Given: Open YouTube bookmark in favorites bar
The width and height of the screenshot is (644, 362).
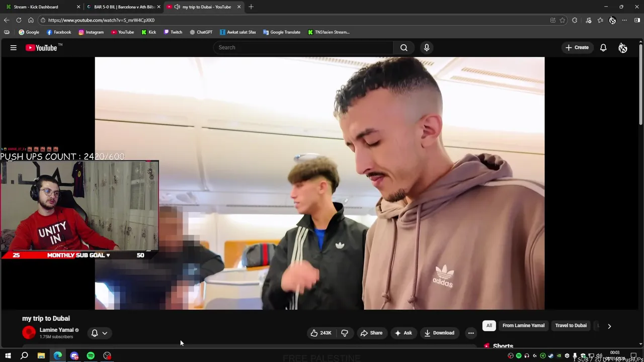Looking at the screenshot, I should (x=122, y=32).
